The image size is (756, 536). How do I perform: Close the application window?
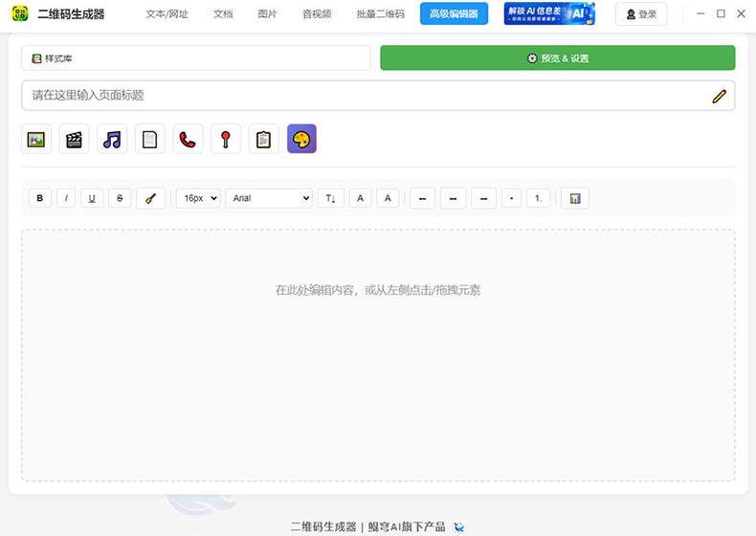tap(741, 13)
